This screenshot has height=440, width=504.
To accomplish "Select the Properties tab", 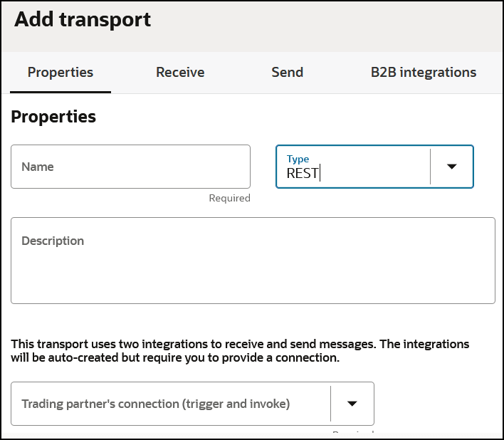I will click(61, 72).
